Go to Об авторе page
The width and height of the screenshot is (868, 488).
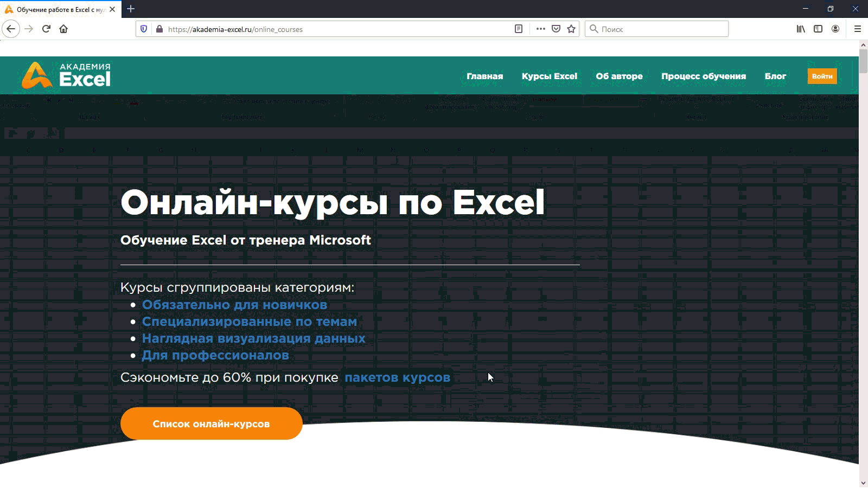[619, 76]
